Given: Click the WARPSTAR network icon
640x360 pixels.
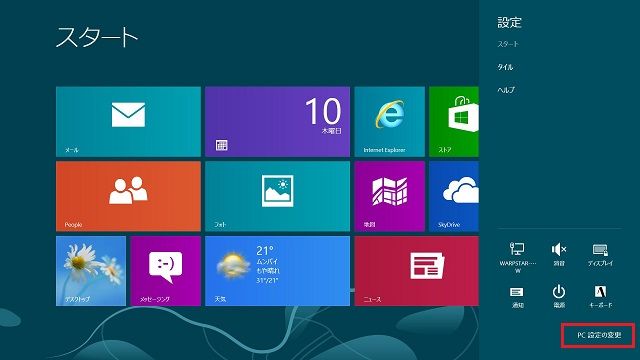Looking at the screenshot, I should [518, 257].
